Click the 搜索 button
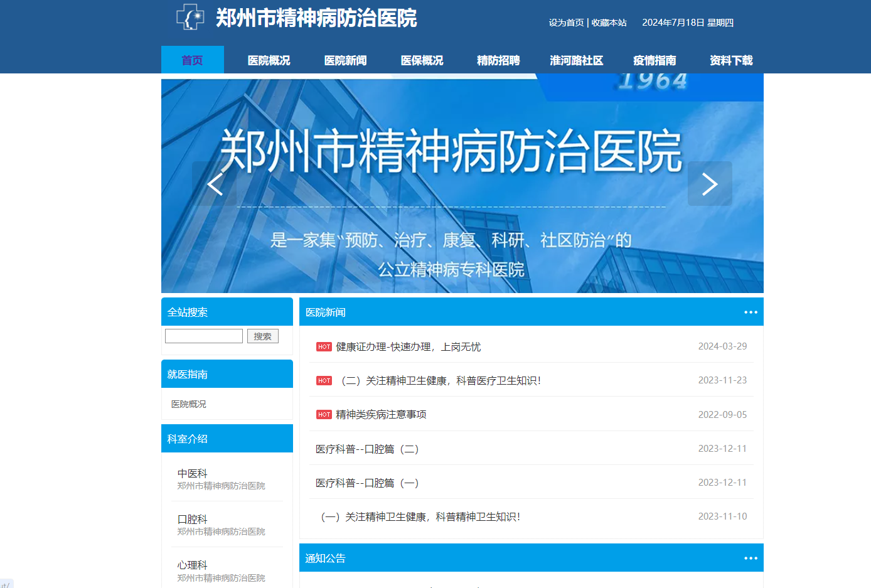 click(x=262, y=336)
